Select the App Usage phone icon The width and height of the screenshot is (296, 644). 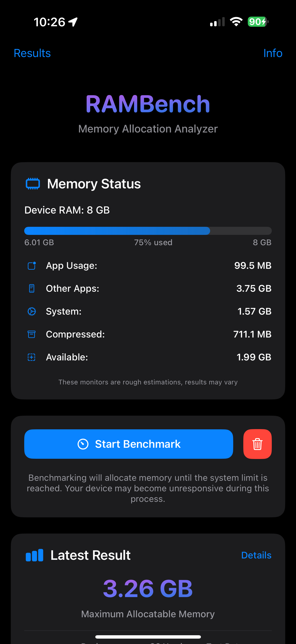[31, 265]
